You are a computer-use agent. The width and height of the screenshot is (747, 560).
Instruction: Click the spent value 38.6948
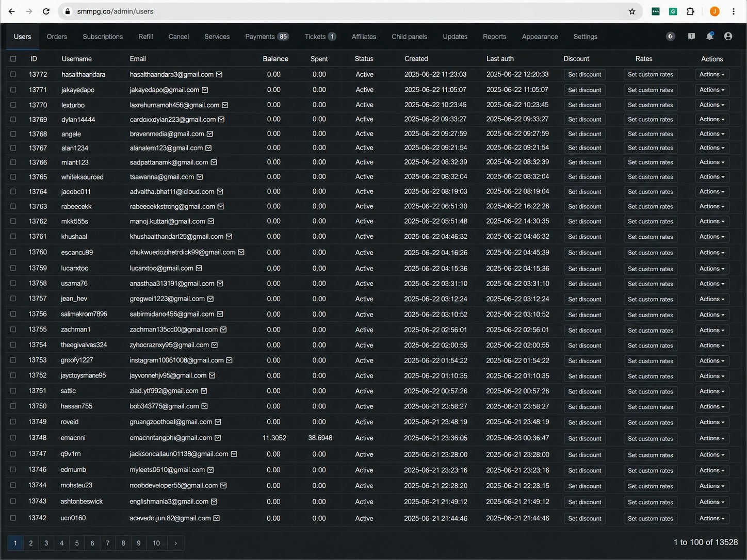(x=320, y=438)
